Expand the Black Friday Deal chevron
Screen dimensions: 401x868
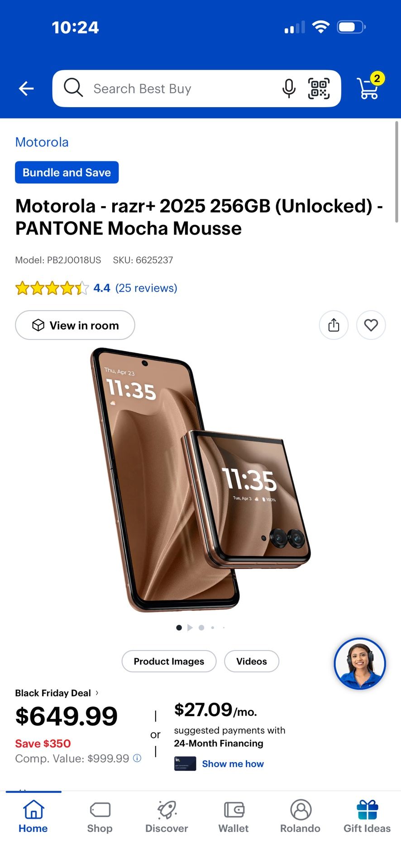pos(97,693)
